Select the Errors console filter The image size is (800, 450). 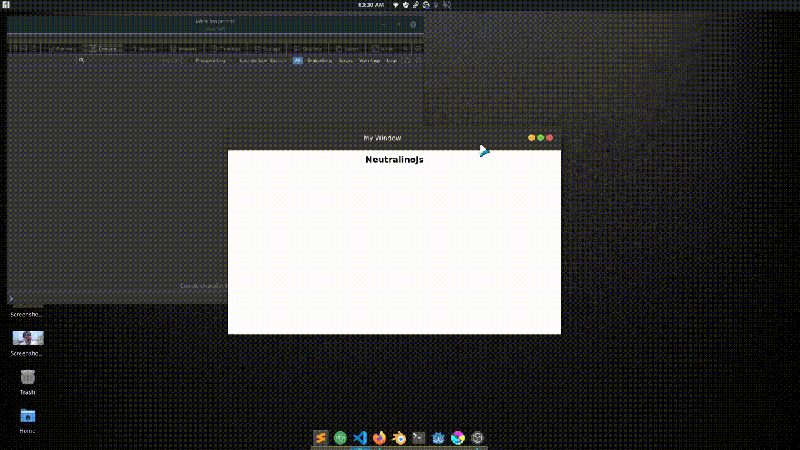pyautogui.click(x=345, y=60)
